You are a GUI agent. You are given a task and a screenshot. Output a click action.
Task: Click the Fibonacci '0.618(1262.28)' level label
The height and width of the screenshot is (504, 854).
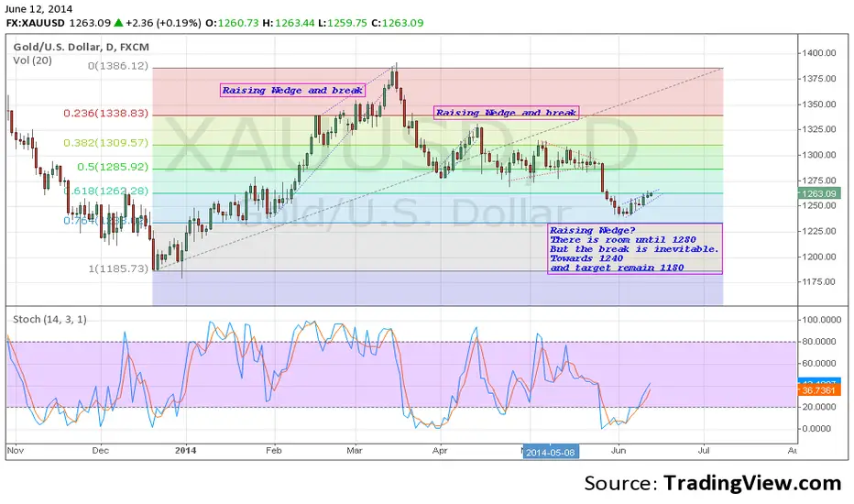(x=106, y=191)
